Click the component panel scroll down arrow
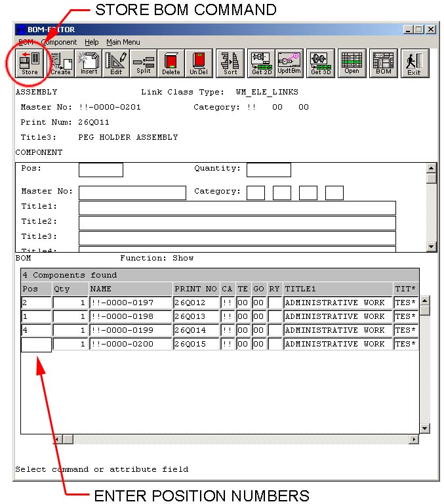 tap(431, 247)
